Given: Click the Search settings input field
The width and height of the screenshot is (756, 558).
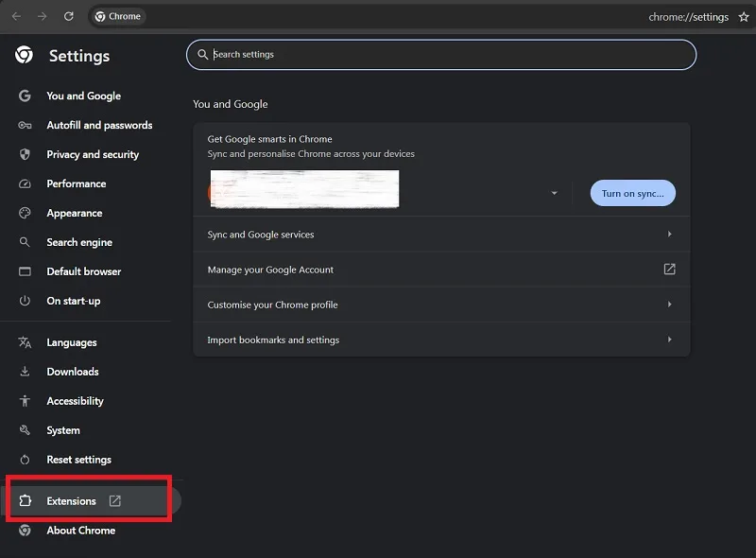Looking at the screenshot, I should pos(441,55).
